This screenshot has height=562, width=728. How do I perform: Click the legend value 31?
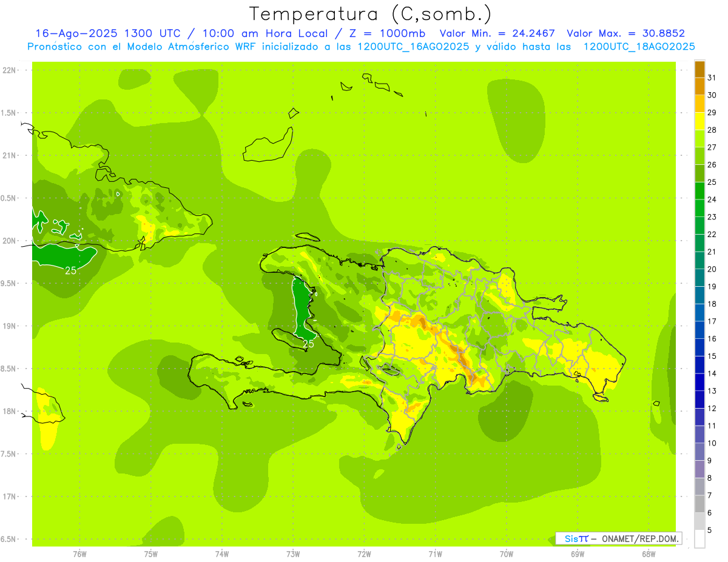tap(712, 78)
